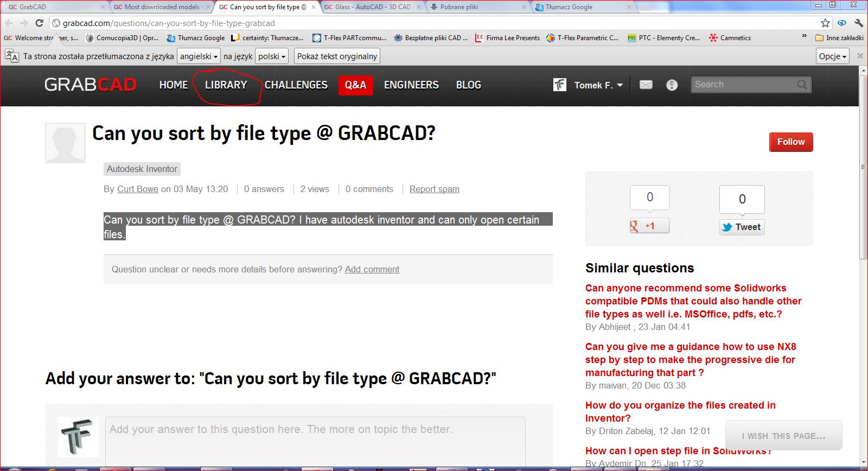The height and width of the screenshot is (471, 868).
Task: Close the 'Can you sort by file type' tab
Action: [313, 7]
